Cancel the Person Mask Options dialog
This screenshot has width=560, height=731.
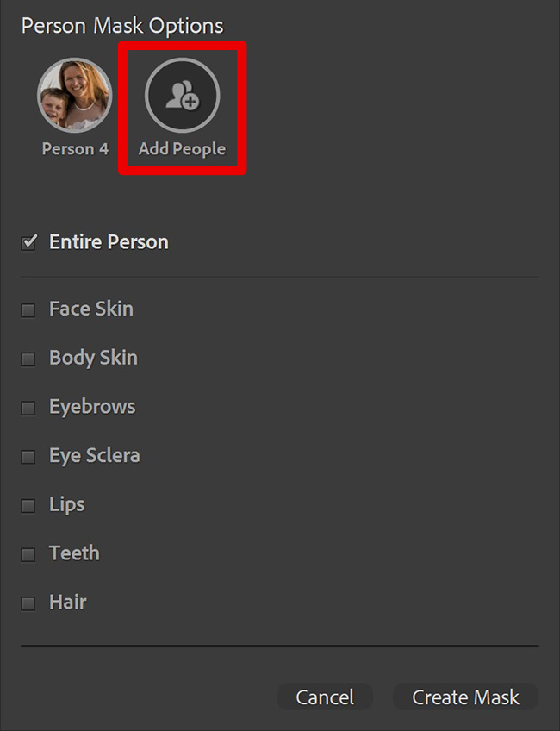pos(325,697)
